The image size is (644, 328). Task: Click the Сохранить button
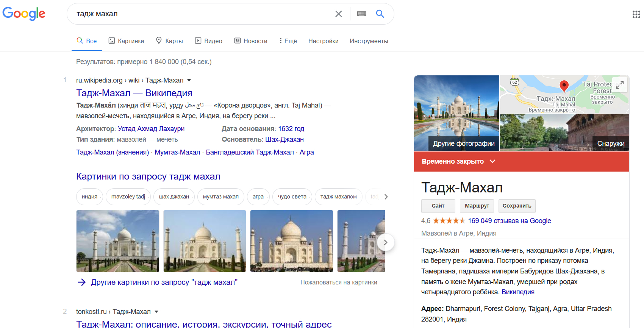[517, 206]
